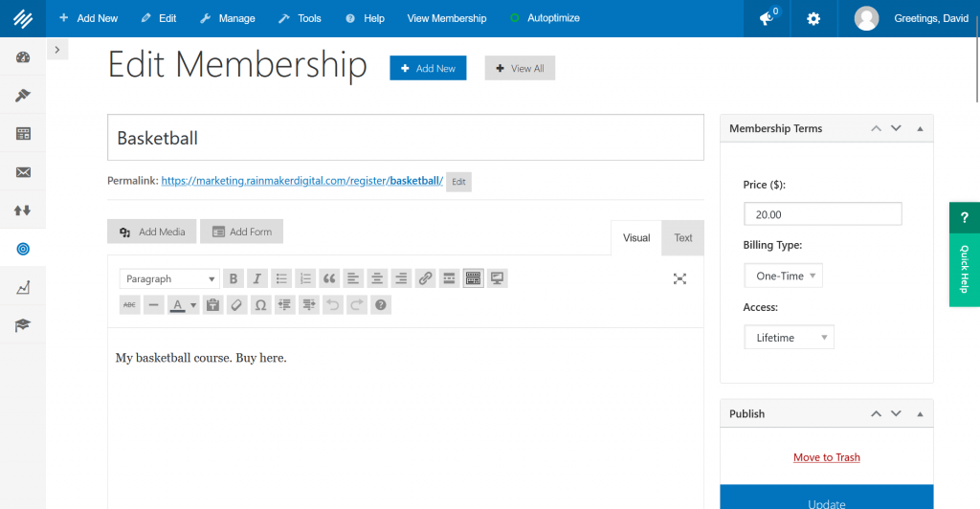Open the layout grid icon in sidebar
Image resolution: width=980 pixels, height=509 pixels.
click(23, 134)
